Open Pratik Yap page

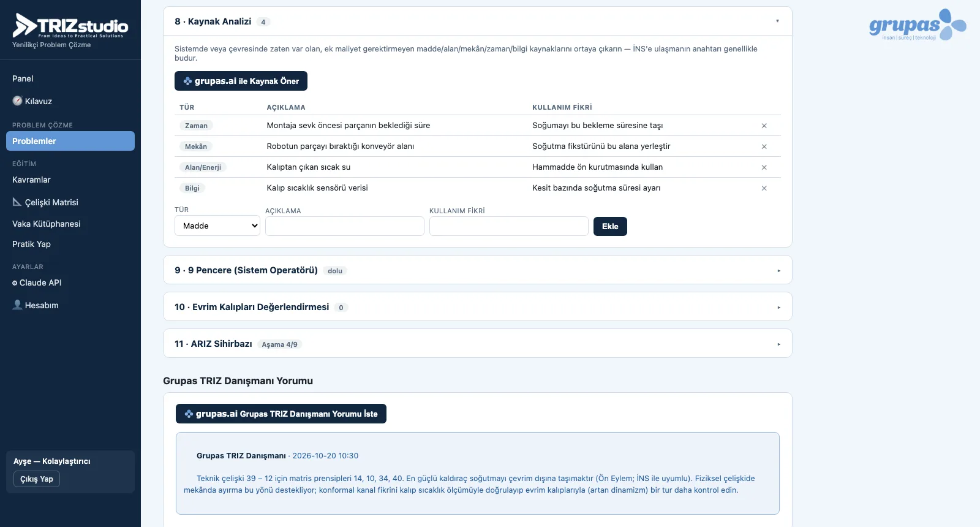click(x=70, y=244)
